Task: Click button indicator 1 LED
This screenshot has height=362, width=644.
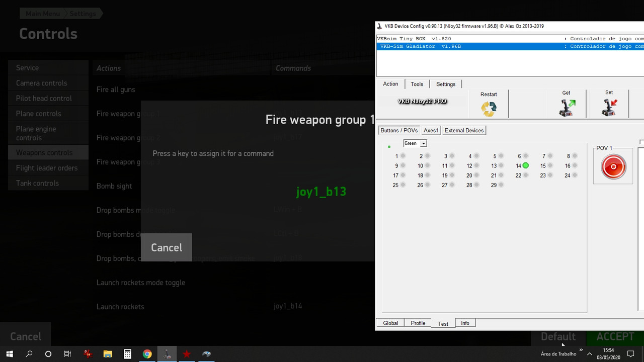Action: [x=403, y=156]
